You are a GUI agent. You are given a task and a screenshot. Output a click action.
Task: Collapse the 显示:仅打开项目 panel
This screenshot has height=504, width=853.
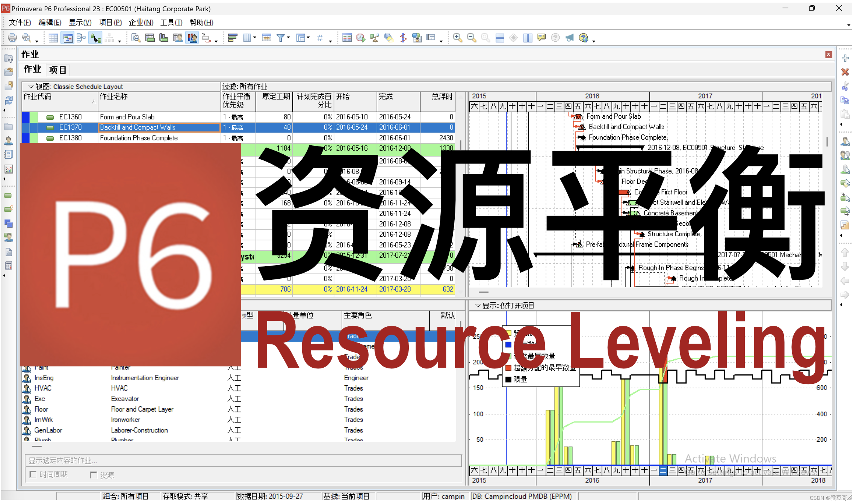(x=478, y=305)
